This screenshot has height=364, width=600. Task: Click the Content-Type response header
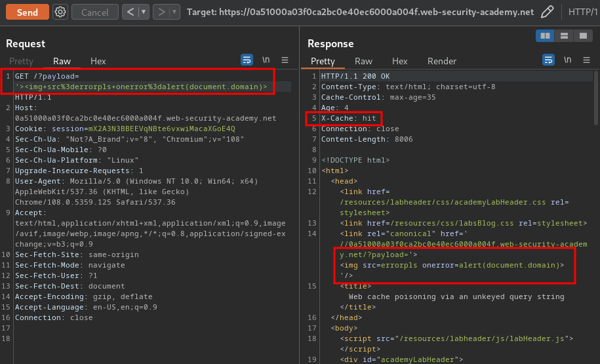pos(408,87)
